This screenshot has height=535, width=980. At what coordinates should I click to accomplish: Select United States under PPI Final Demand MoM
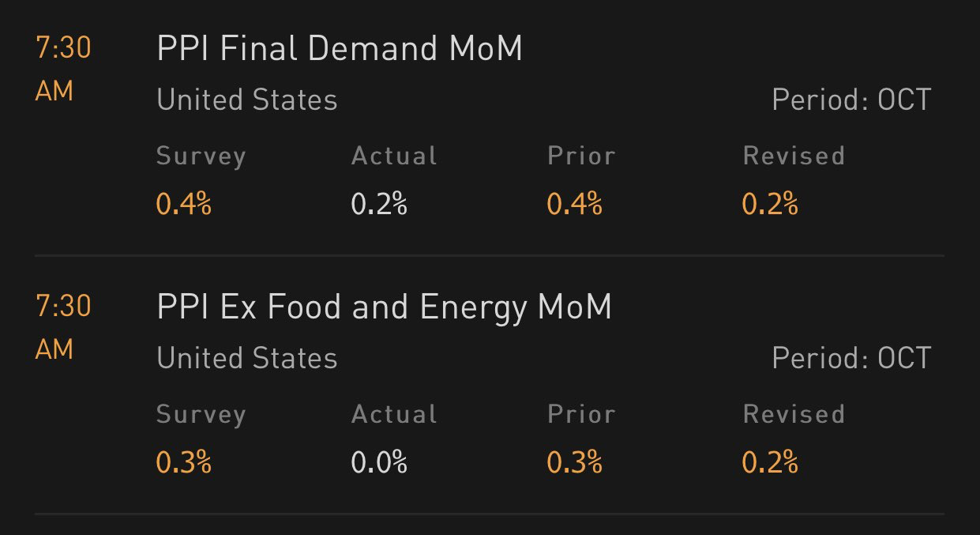247,100
